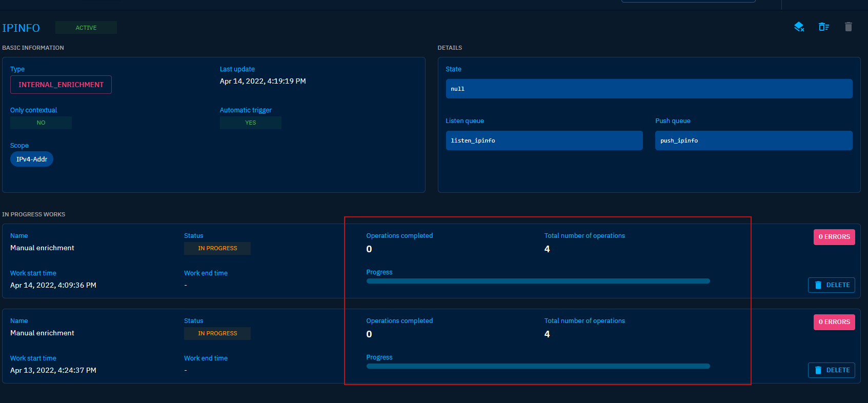Click total operations value 4 in the Apr 14 work
The height and width of the screenshot is (403, 868).
point(547,249)
